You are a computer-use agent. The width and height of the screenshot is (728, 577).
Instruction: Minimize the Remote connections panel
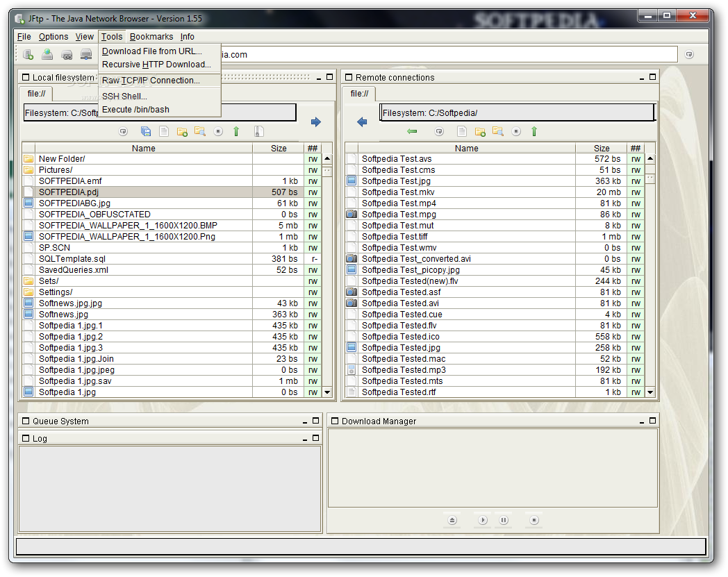642,78
